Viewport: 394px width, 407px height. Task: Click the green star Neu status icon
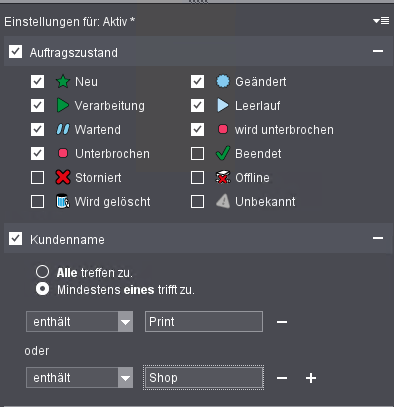63,81
